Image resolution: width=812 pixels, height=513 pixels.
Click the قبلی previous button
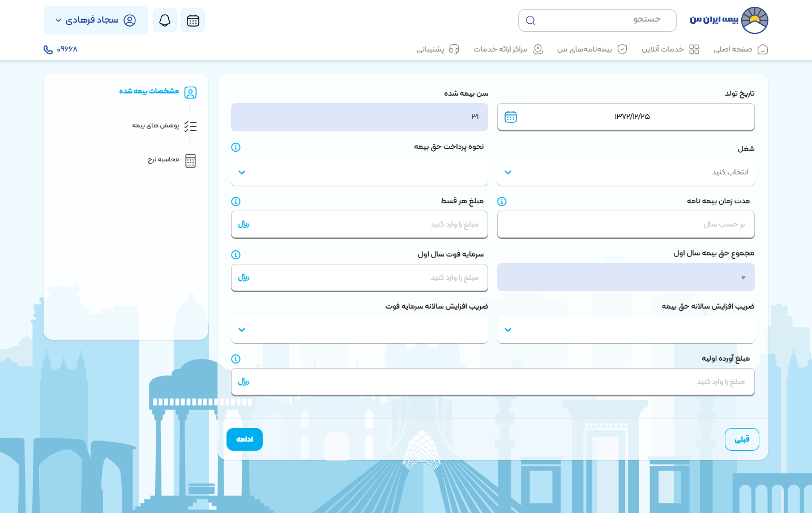click(742, 439)
